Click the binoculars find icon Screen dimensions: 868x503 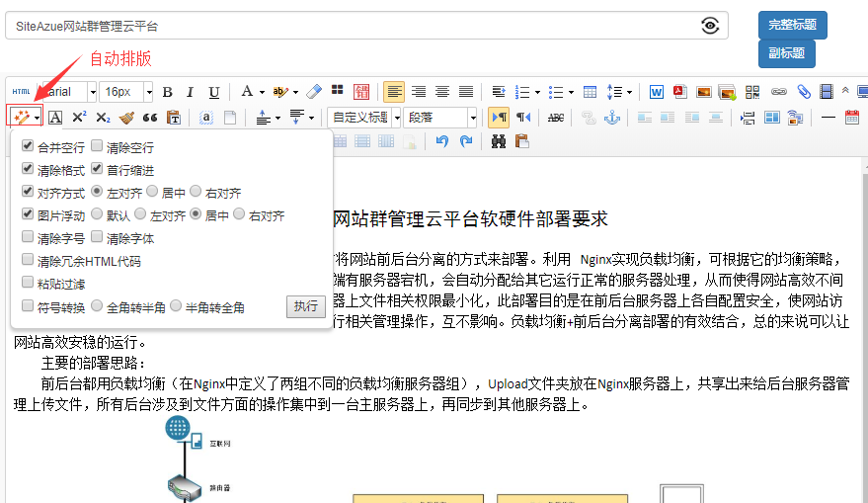[498, 142]
